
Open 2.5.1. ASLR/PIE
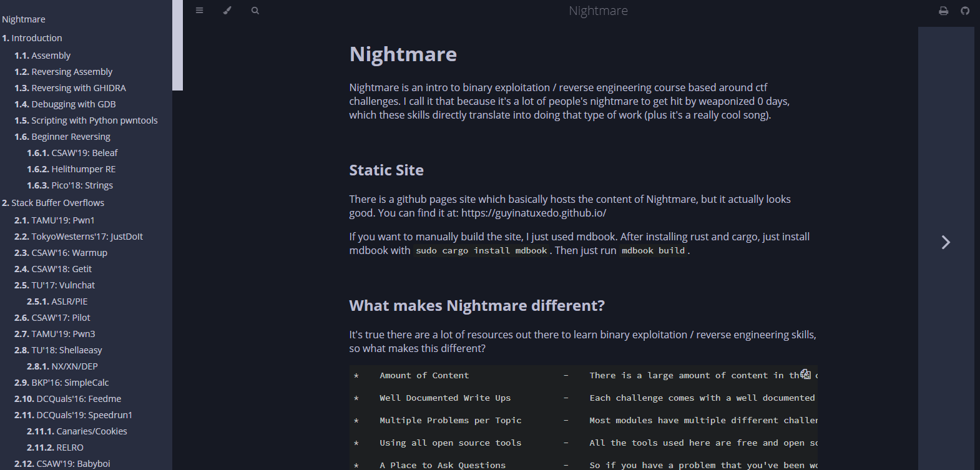tap(57, 301)
